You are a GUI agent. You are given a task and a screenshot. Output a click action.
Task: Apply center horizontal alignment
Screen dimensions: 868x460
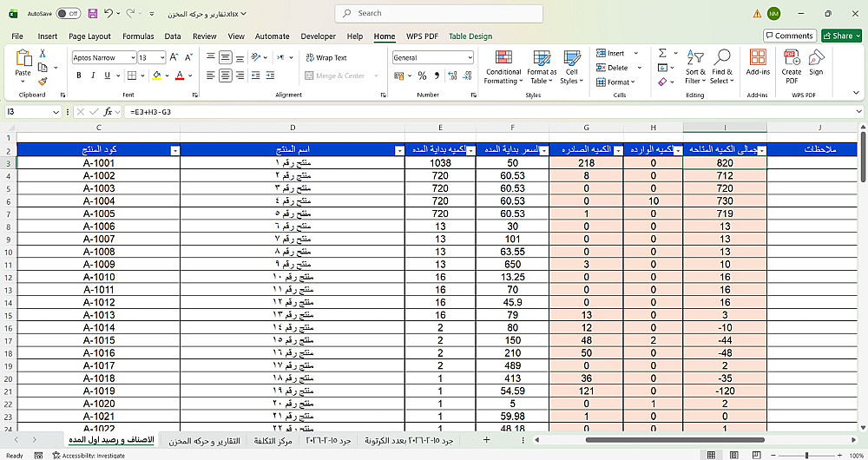pyautogui.click(x=225, y=76)
